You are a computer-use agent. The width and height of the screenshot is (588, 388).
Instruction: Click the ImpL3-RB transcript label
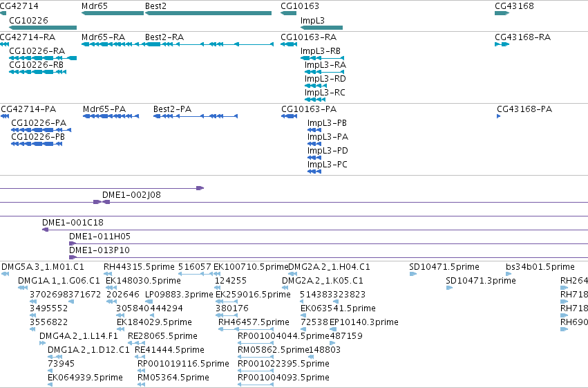tap(321, 51)
